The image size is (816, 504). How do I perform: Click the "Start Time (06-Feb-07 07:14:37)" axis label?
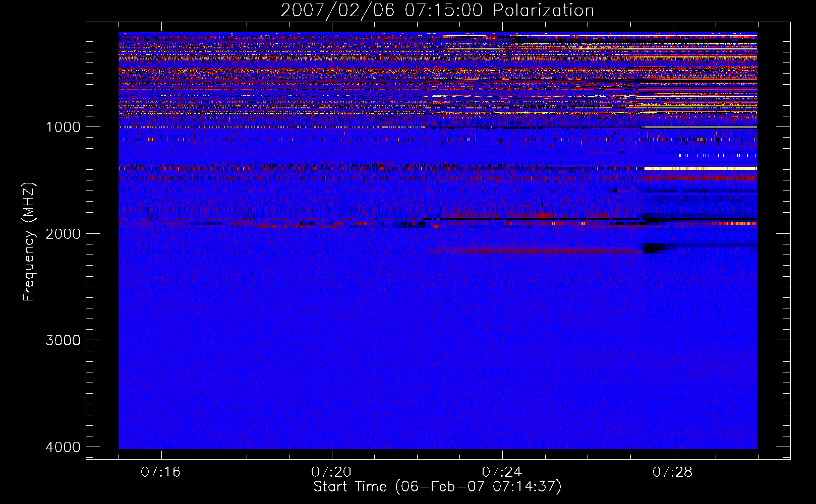pyautogui.click(x=437, y=487)
